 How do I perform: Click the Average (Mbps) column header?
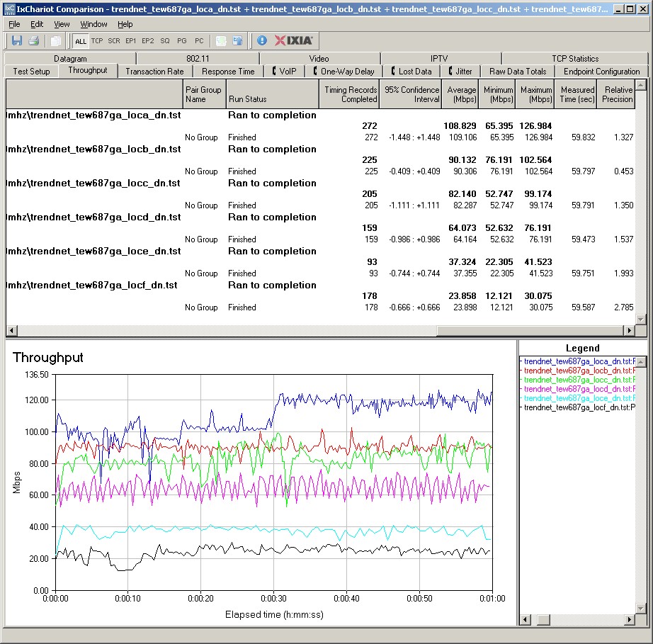click(460, 94)
